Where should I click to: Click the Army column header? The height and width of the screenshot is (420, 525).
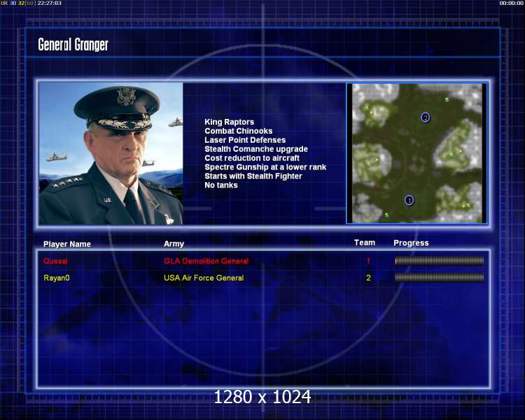[x=174, y=244]
